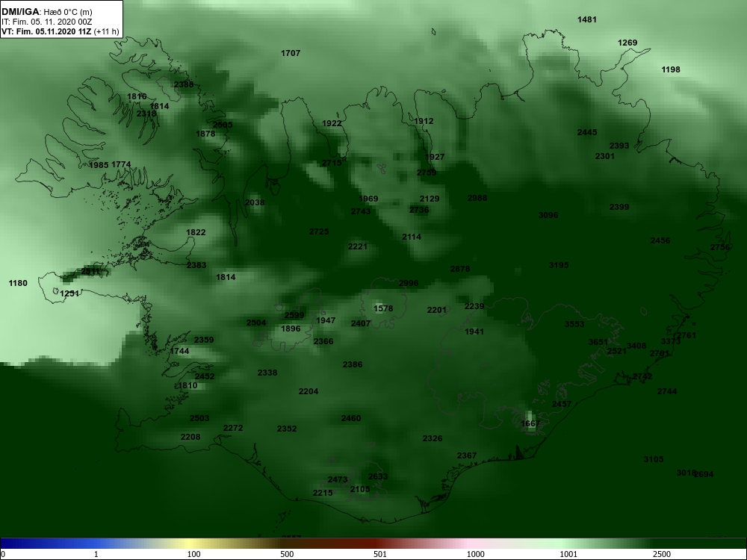This screenshot has height=560, width=747.
Task: Click the value 3096 on the map
Action: [x=548, y=215]
